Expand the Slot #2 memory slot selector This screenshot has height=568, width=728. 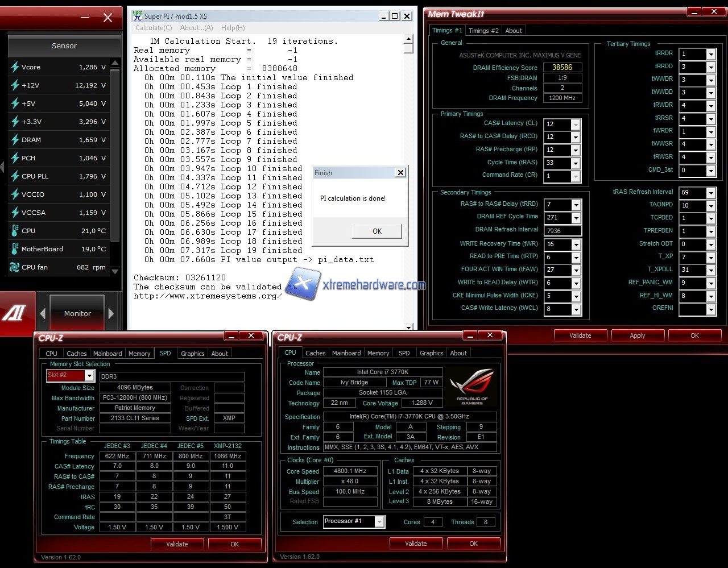tap(89, 375)
